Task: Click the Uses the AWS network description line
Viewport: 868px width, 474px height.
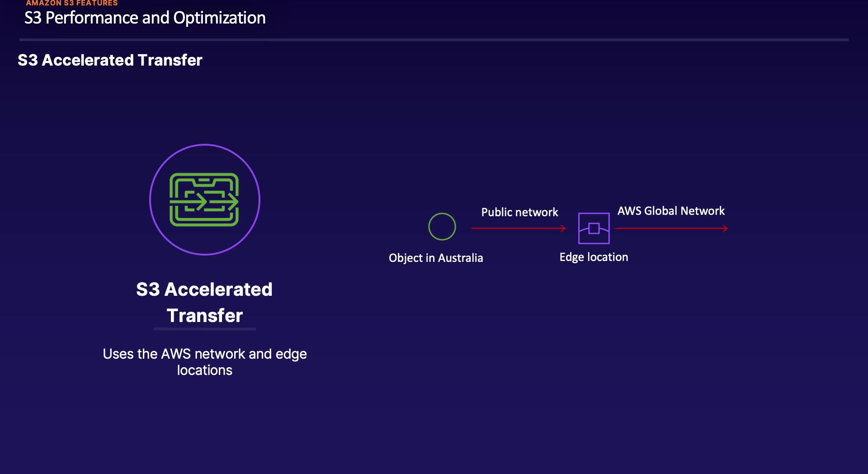Action: [x=204, y=354]
